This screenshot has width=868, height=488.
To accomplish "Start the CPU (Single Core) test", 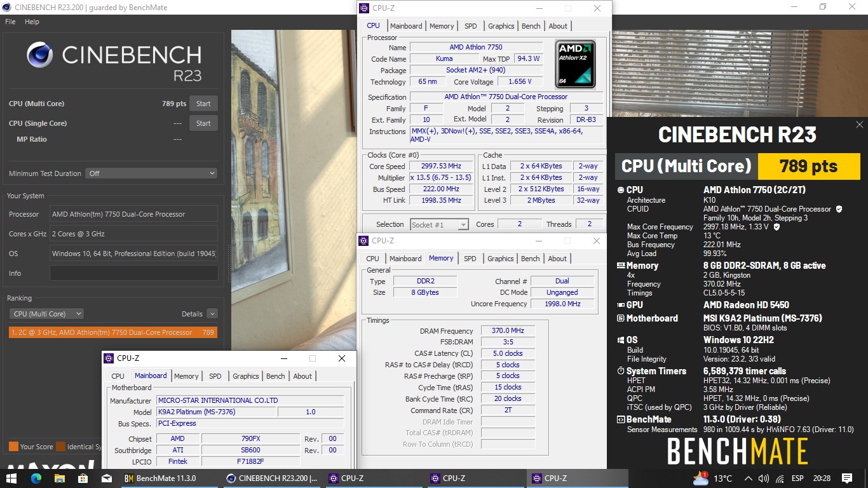I will [203, 123].
